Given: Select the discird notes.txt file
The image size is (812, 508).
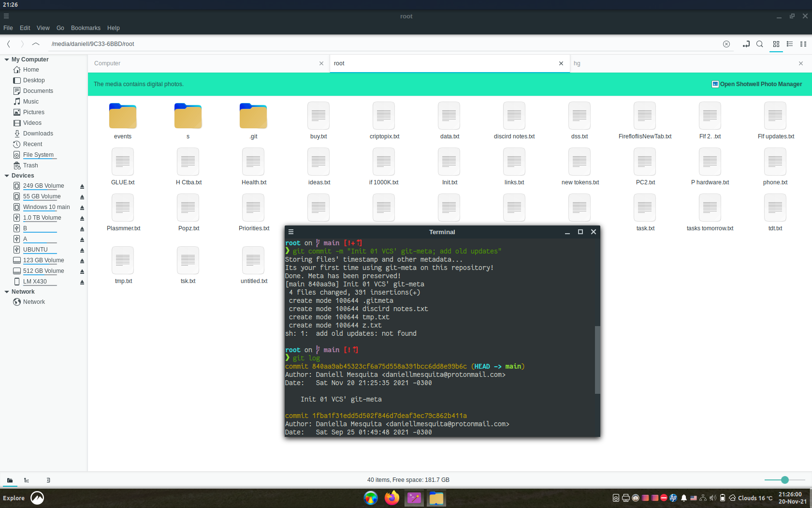Looking at the screenshot, I should 514,121.
